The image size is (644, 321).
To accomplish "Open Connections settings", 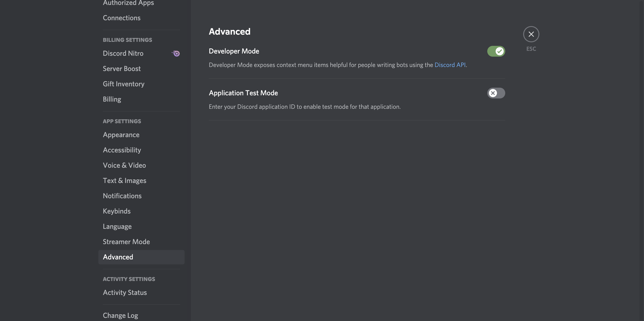I will click(121, 18).
